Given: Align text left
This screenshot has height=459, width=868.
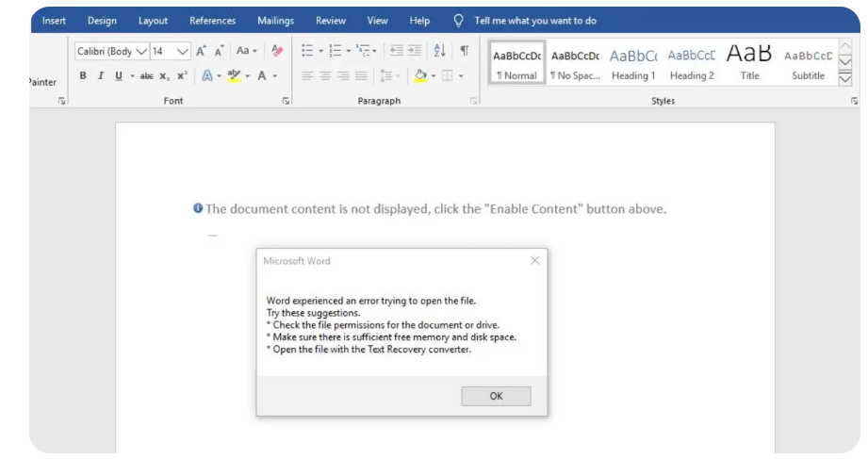Looking at the screenshot, I should pyautogui.click(x=307, y=75).
